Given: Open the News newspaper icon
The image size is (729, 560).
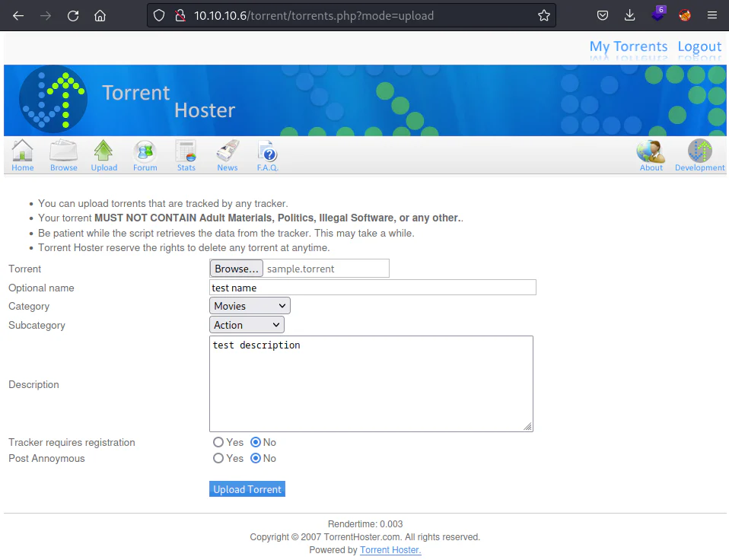Looking at the screenshot, I should pyautogui.click(x=228, y=151).
